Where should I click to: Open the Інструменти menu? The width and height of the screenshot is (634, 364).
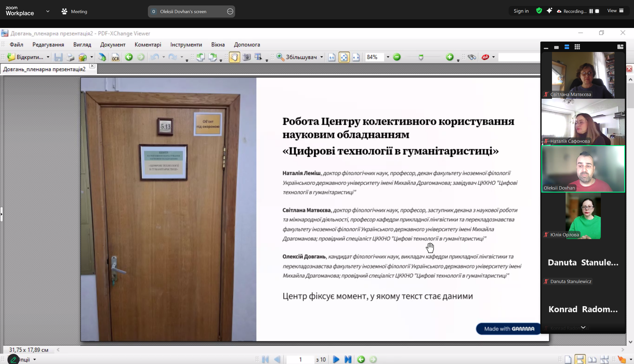tap(186, 45)
